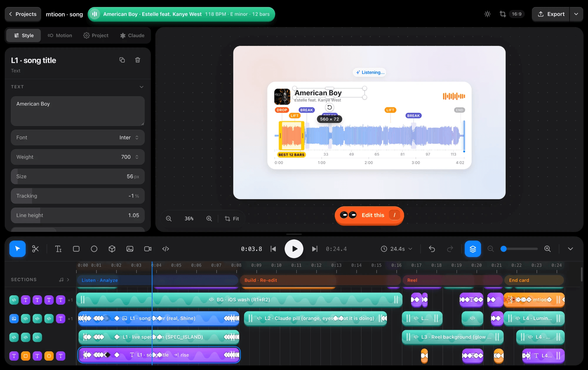Duplicate the L1 song title layer
Image resolution: width=588 pixels, height=370 pixels.
[122, 60]
